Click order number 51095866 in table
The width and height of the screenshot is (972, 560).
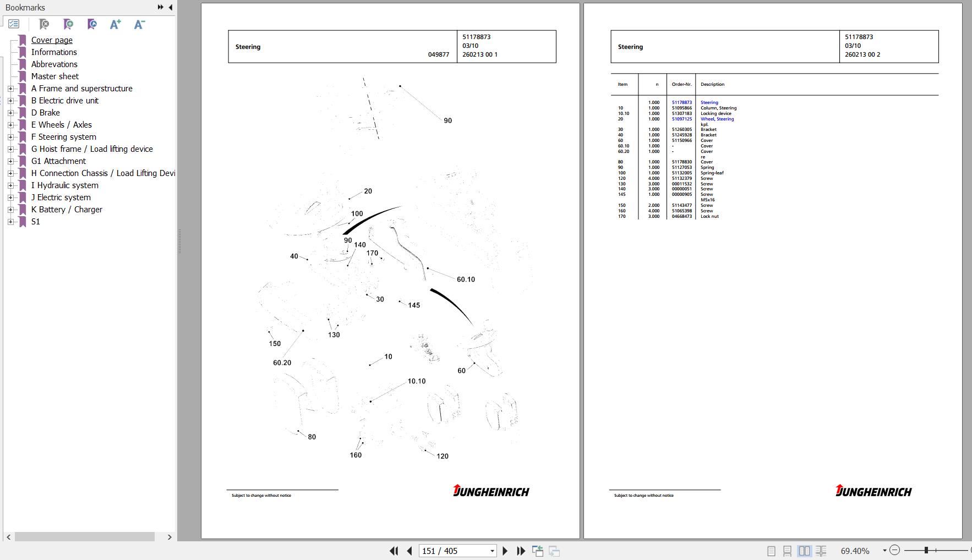pyautogui.click(x=681, y=108)
